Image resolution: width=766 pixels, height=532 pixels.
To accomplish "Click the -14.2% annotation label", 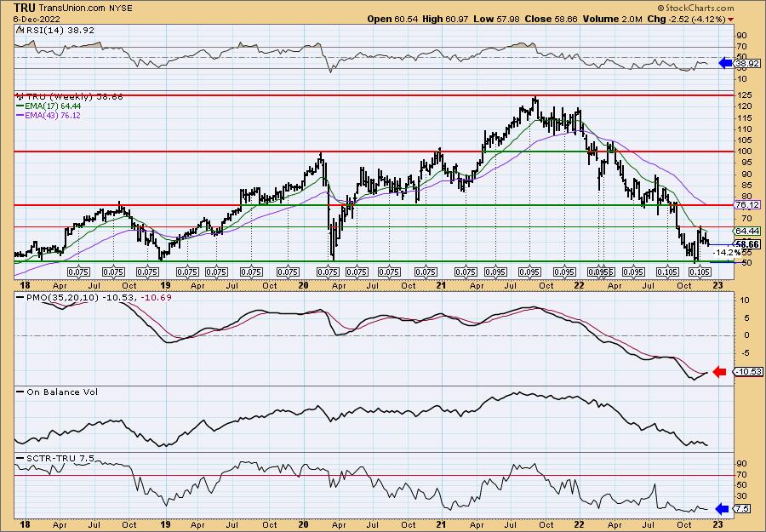I will [727, 253].
